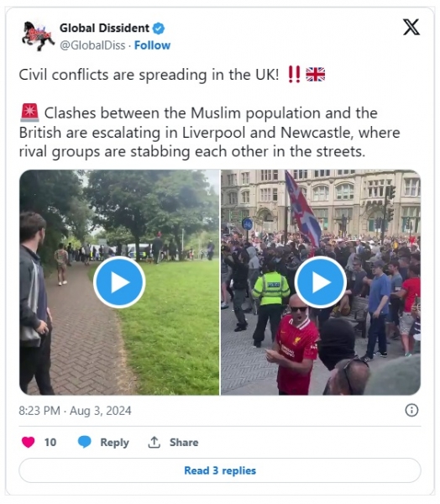Play the left park video
440x504 pixels.
(x=119, y=282)
